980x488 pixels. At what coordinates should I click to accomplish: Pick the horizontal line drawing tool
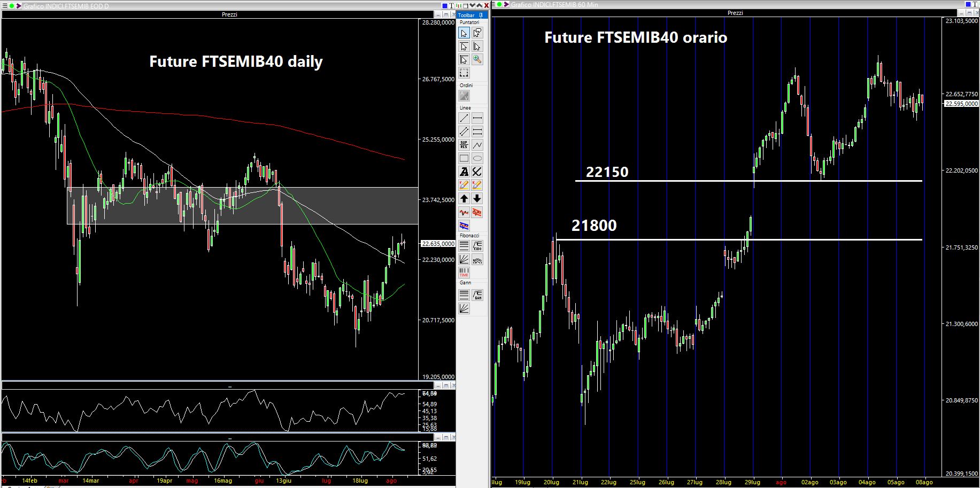(x=477, y=118)
